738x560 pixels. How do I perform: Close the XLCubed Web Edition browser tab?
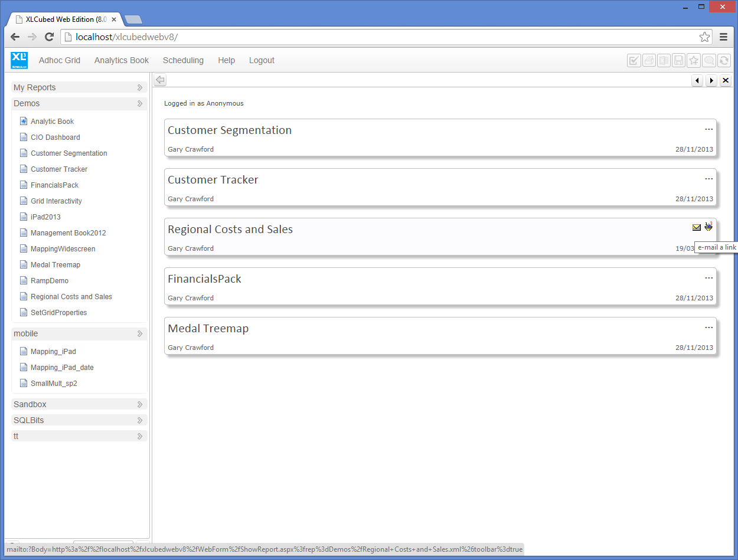(x=114, y=19)
